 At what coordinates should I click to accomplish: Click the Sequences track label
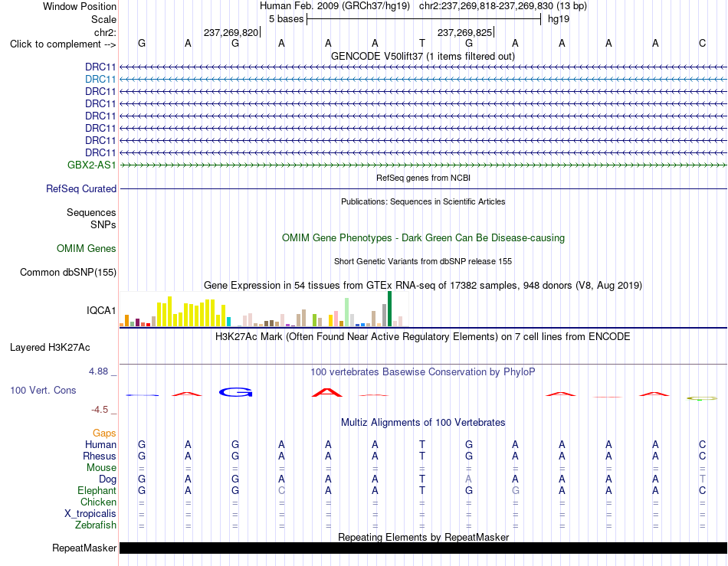pyautogui.click(x=91, y=212)
